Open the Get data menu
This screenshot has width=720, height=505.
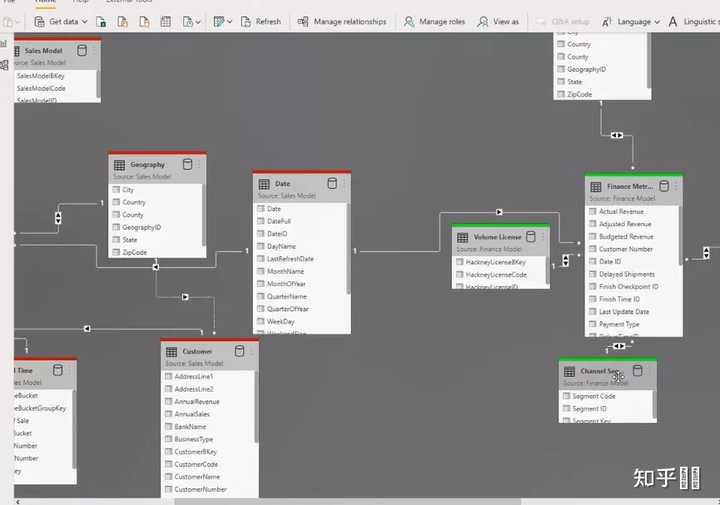pos(61,22)
